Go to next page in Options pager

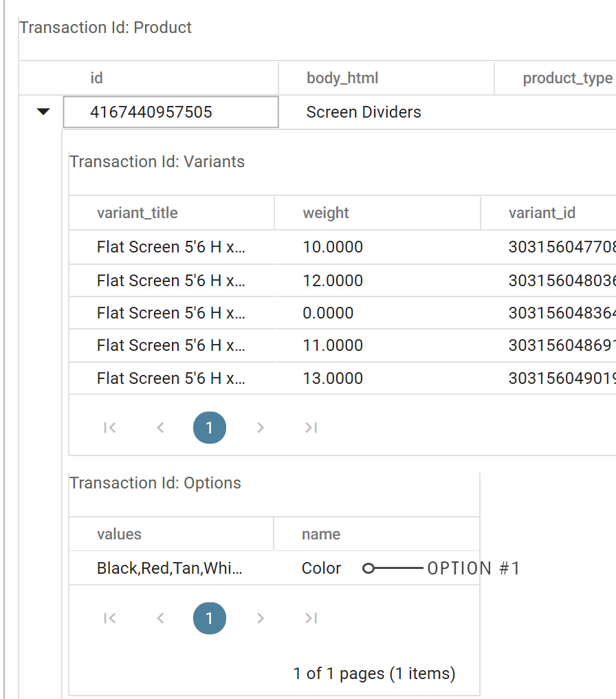click(x=260, y=618)
